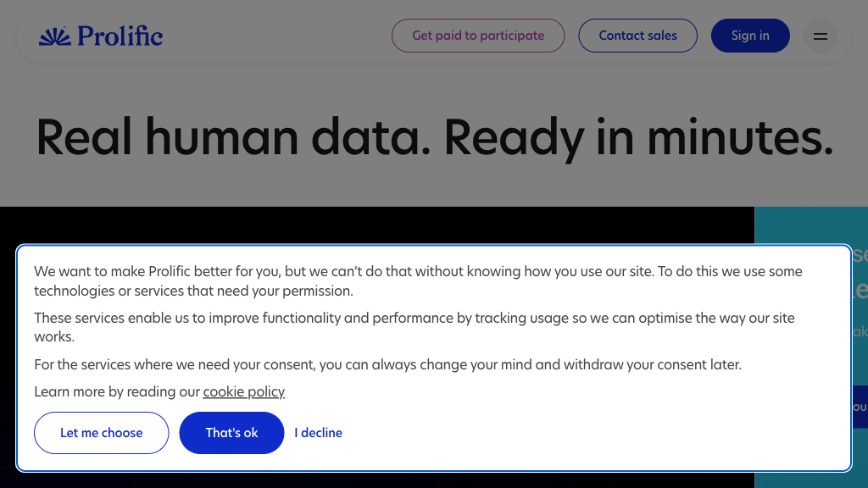
Task: Click the Real human data headline
Action: coord(434,136)
